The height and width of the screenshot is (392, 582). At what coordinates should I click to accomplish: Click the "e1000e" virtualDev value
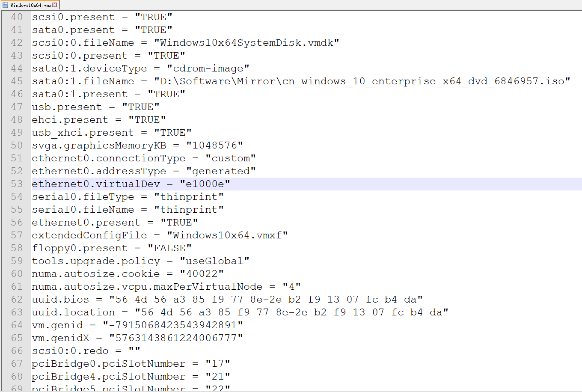pyautogui.click(x=205, y=184)
